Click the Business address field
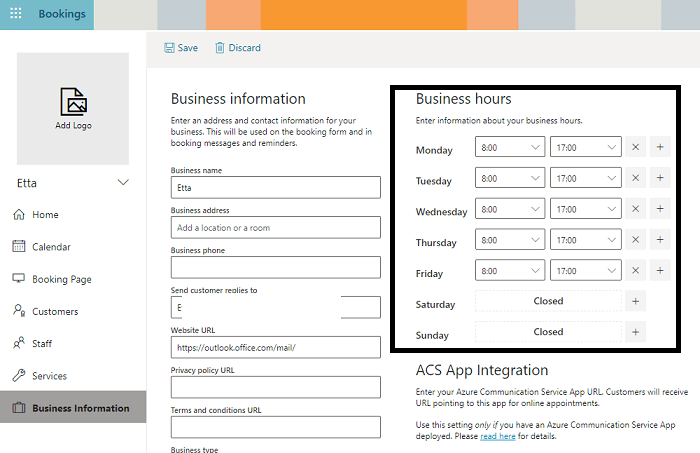Screen dimensions: 700x453 click(x=275, y=228)
